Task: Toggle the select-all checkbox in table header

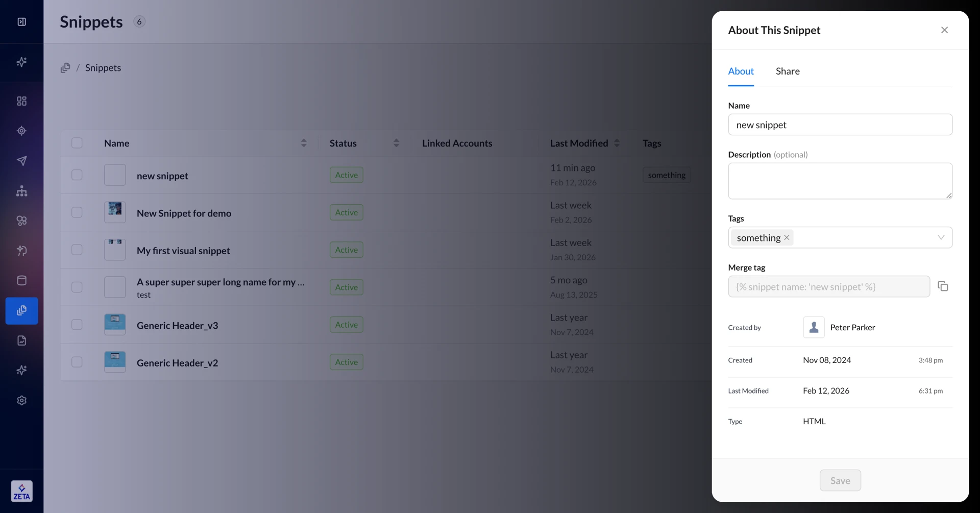Action: pyautogui.click(x=77, y=143)
